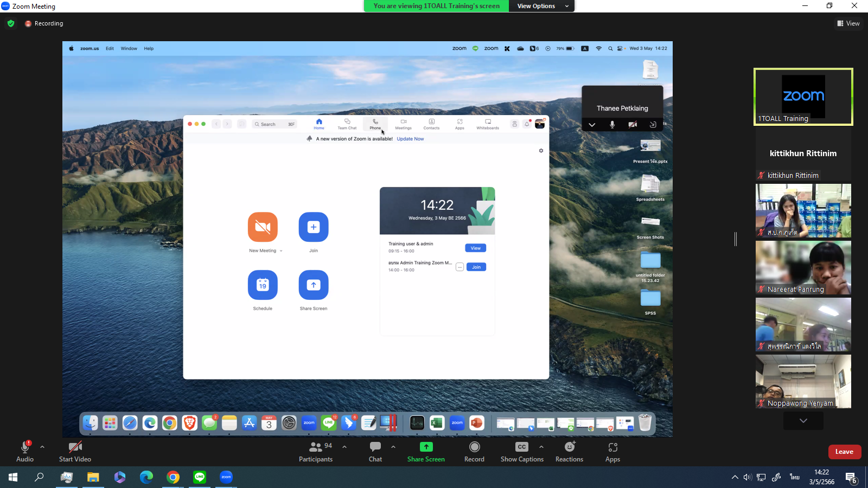Click the Search field in the shared Zoom window

coord(275,124)
